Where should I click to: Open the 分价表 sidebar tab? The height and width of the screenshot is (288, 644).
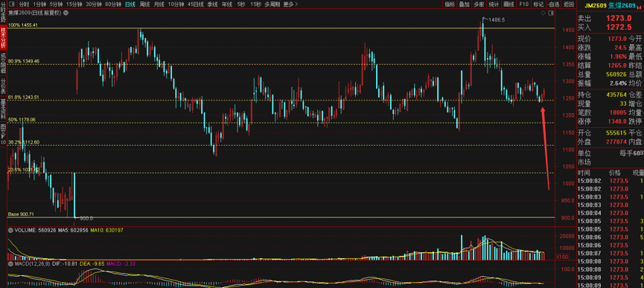tap(3, 86)
